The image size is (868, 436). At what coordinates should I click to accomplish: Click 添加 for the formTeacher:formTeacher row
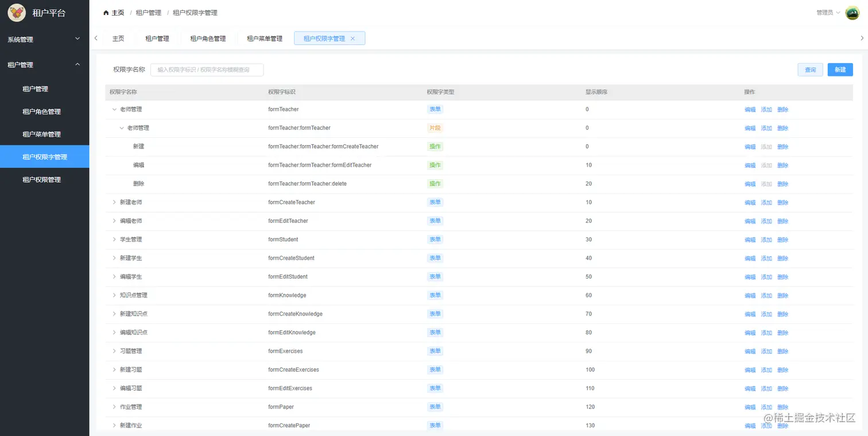point(766,128)
